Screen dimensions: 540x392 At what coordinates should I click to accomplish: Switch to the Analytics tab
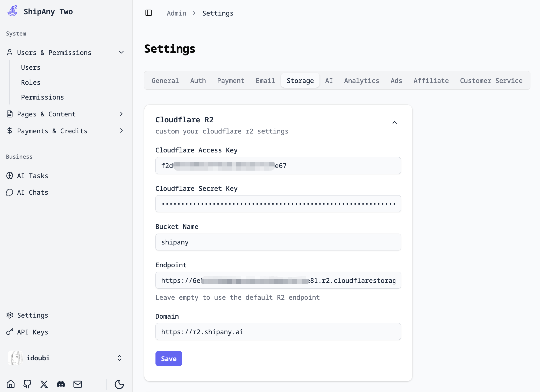point(361,81)
